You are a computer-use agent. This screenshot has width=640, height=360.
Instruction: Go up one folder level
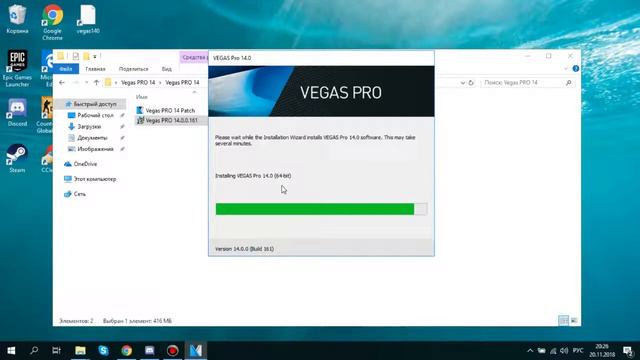(x=96, y=82)
